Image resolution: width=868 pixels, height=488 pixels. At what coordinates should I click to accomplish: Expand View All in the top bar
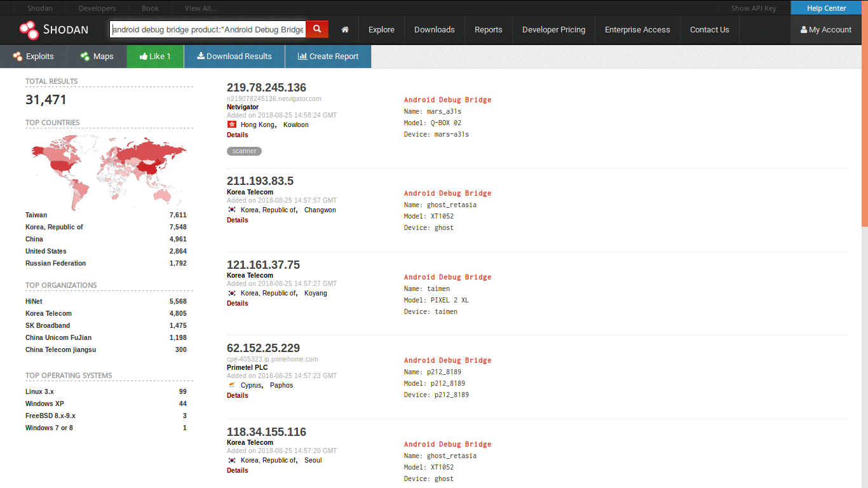click(201, 8)
